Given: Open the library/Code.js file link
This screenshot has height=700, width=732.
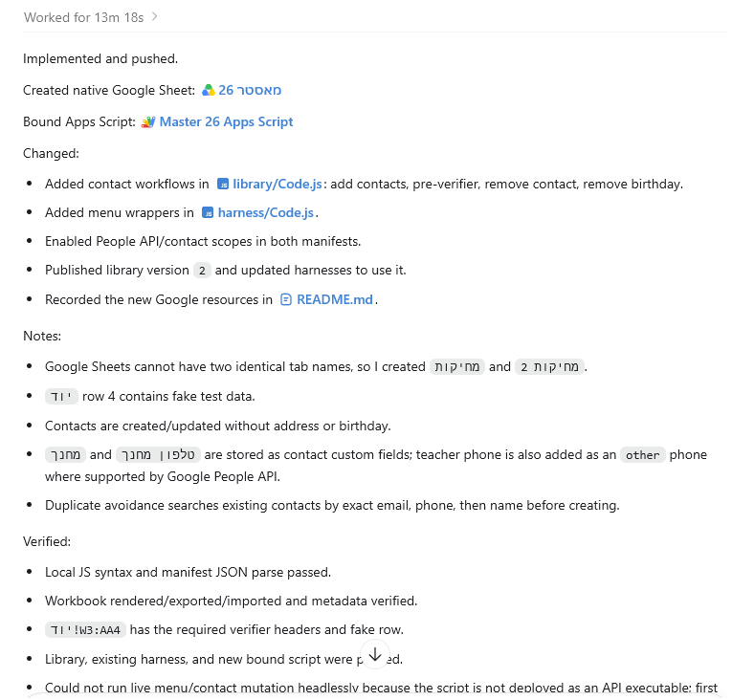Looking at the screenshot, I should pos(277,185).
